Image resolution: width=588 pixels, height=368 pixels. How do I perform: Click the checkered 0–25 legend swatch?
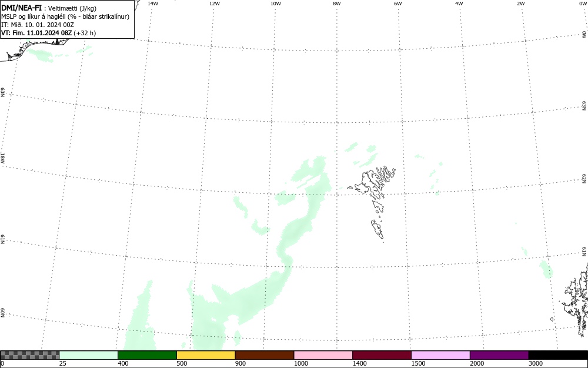coord(29,355)
